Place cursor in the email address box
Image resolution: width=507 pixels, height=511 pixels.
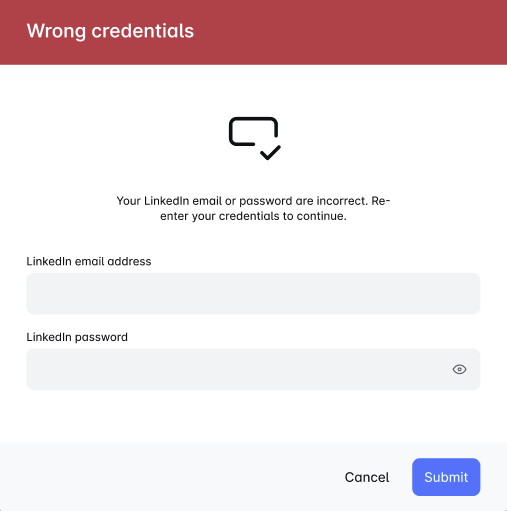(253, 294)
